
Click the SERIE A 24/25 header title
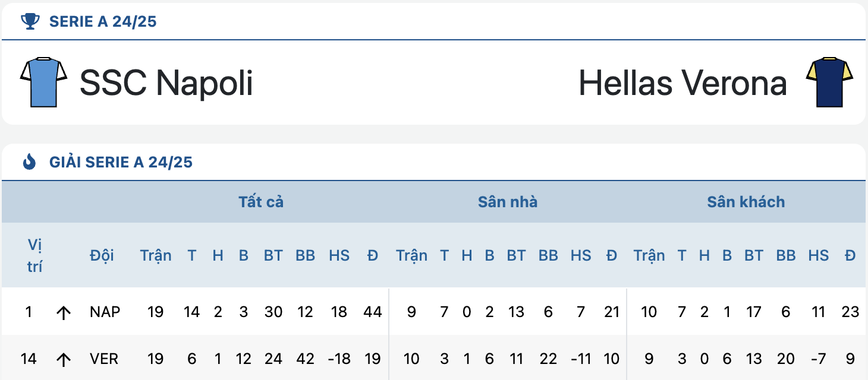[x=103, y=22]
